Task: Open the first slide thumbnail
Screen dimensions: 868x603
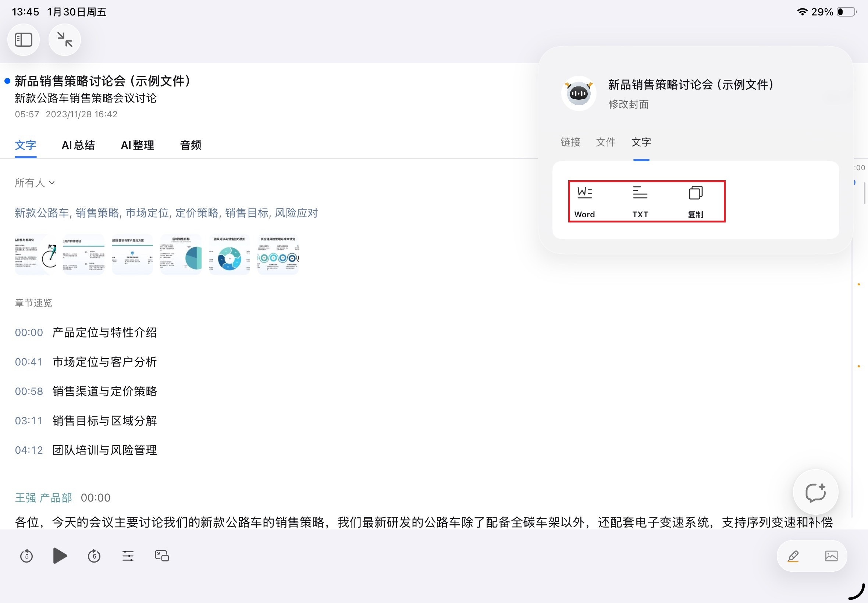Action: click(35, 254)
